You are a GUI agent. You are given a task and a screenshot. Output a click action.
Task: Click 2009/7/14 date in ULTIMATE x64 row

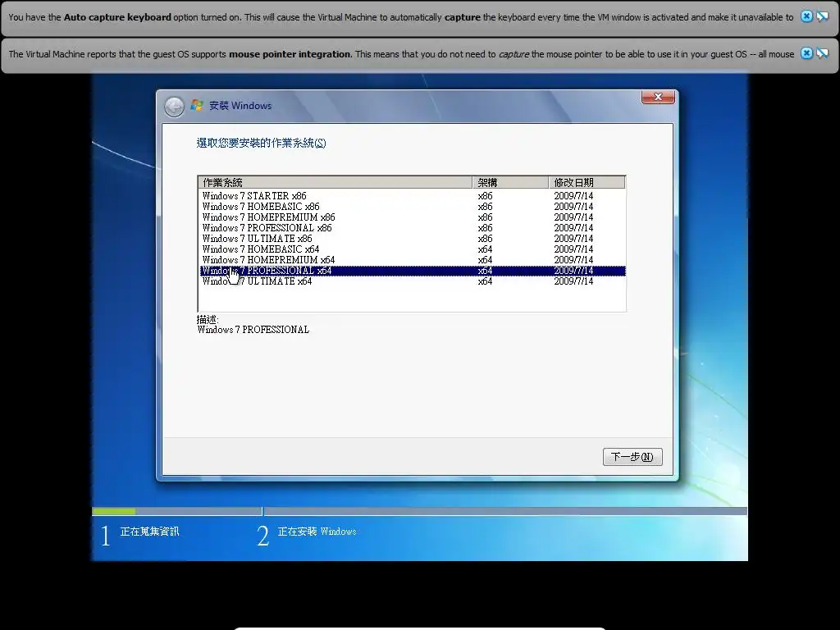pyautogui.click(x=573, y=282)
